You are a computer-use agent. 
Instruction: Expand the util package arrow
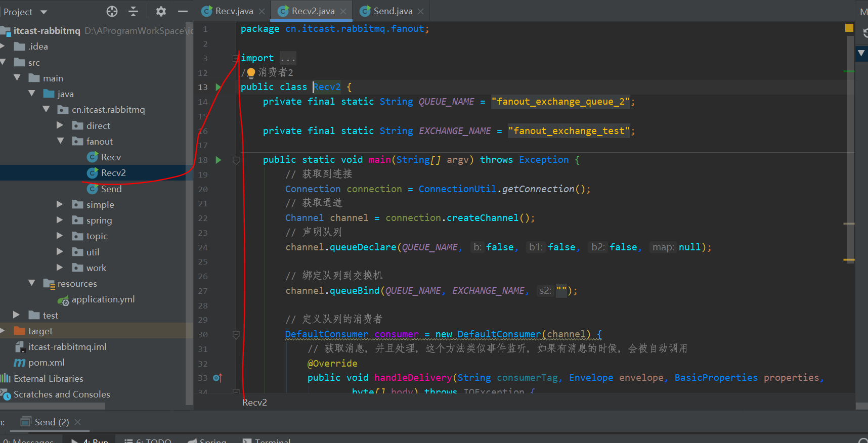(60, 252)
